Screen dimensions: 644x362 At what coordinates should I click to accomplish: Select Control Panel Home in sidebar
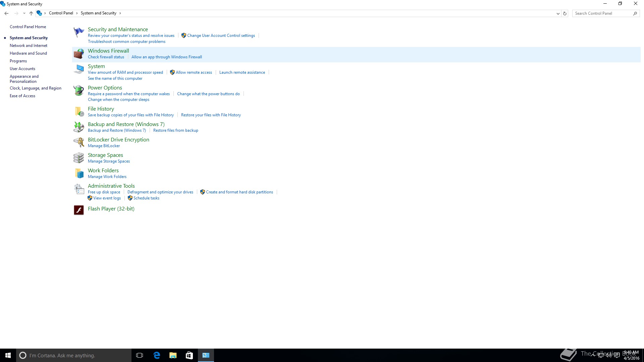[x=28, y=27]
